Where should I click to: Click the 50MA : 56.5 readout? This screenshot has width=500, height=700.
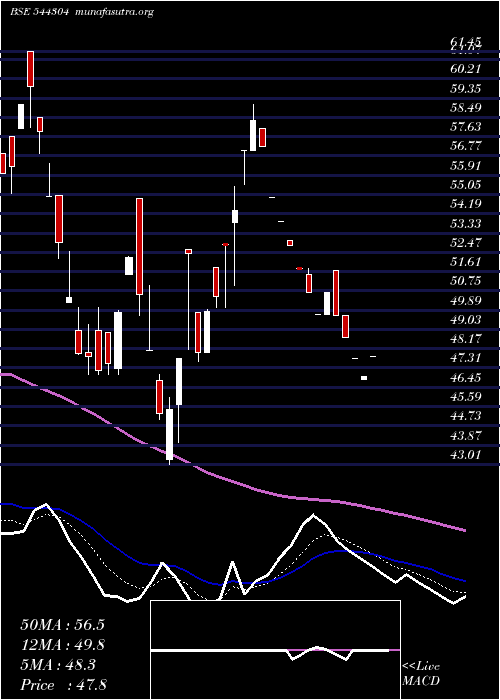coord(62,625)
